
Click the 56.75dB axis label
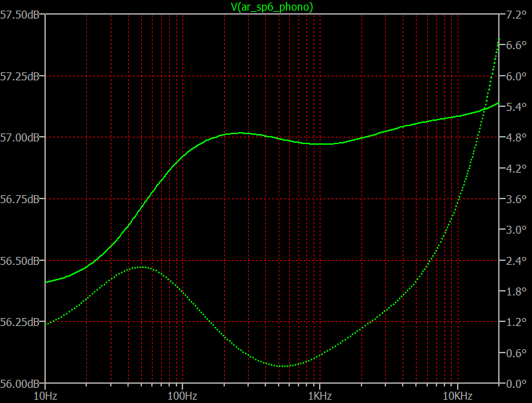[20, 199]
